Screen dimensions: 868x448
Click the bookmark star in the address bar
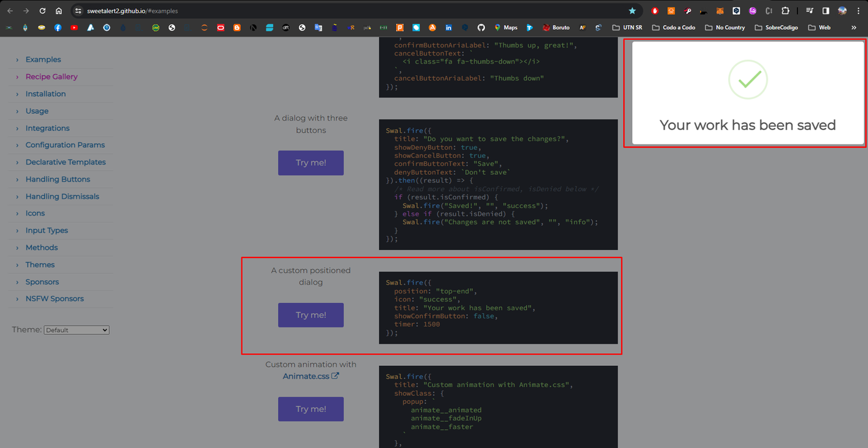click(x=632, y=11)
